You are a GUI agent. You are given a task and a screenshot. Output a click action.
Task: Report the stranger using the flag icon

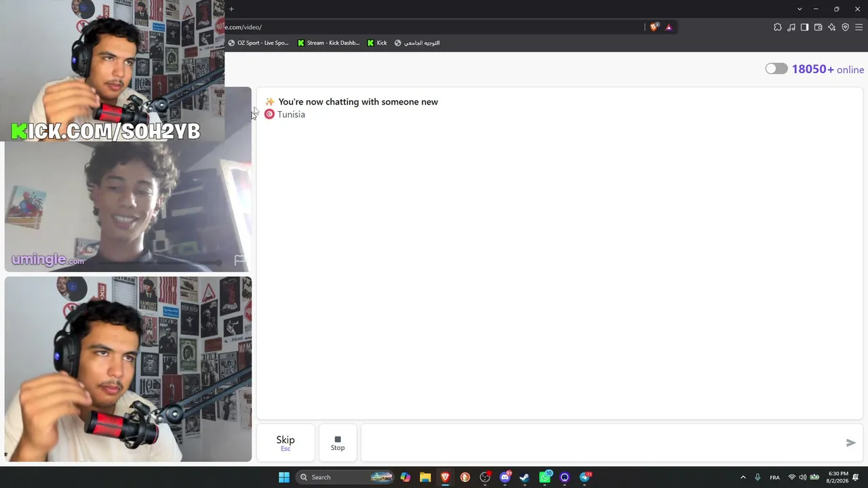click(x=239, y=260)
